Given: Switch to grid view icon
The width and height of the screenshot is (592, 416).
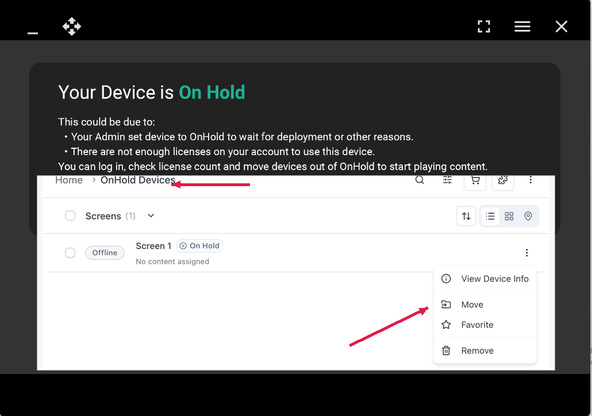Looking at the screenshot, I should (x=509, y=216).
